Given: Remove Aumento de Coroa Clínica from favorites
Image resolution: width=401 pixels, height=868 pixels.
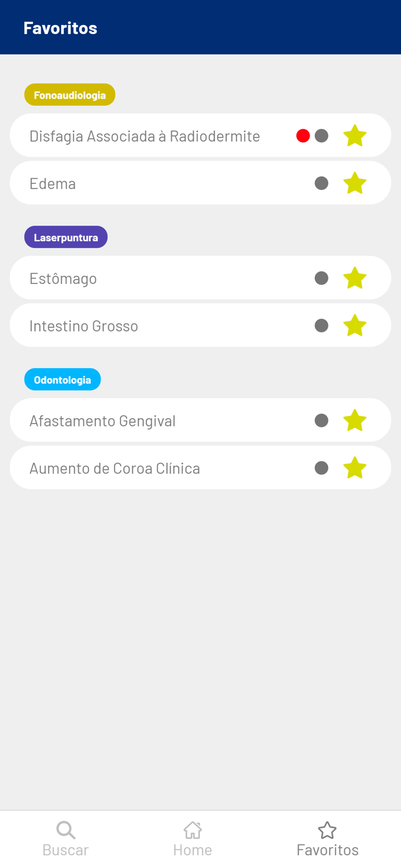Looking at the screenshot, I should 355,468.
